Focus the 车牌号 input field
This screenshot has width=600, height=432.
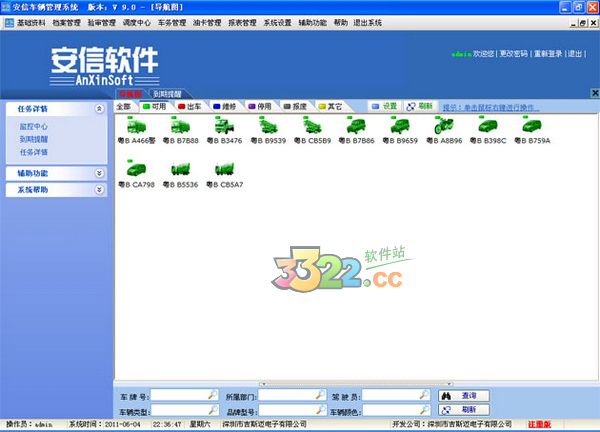(x=184, y=395)
